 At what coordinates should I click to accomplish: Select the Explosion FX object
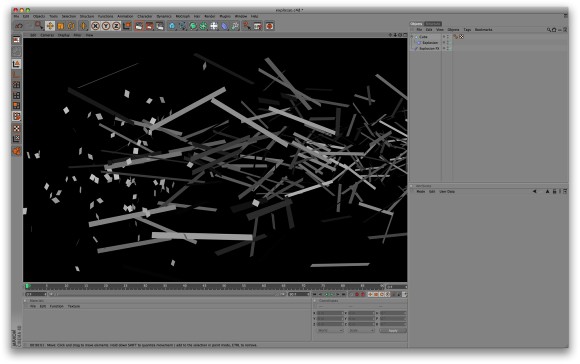(429, 48)
